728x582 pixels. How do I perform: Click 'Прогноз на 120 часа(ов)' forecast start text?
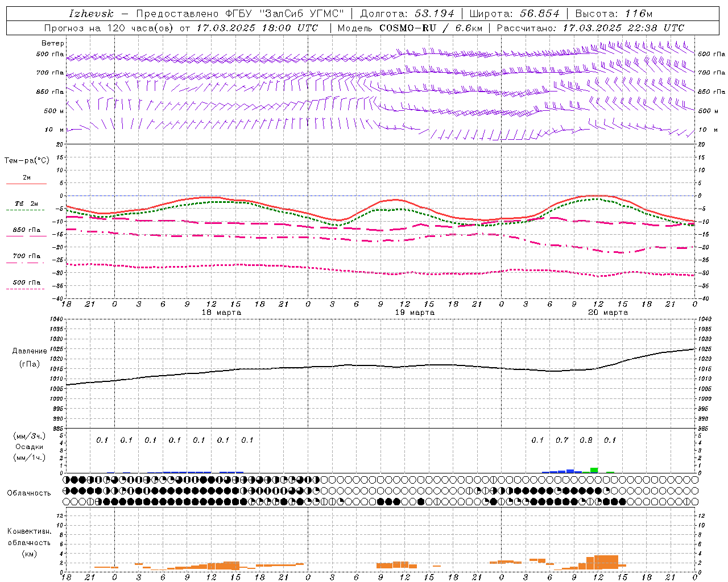click(x=110, y=28)
